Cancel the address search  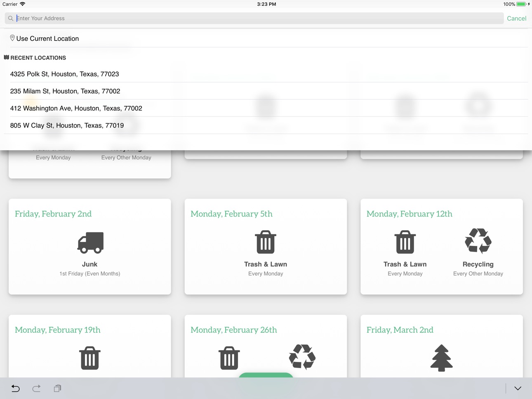point(516,18)
